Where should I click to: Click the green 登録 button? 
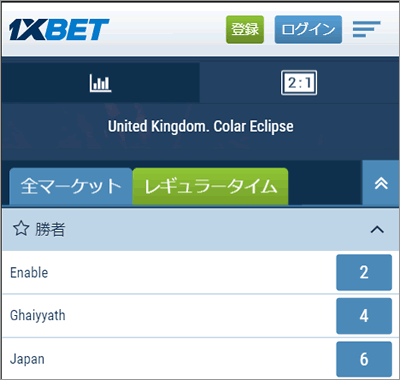coord(245,29)
